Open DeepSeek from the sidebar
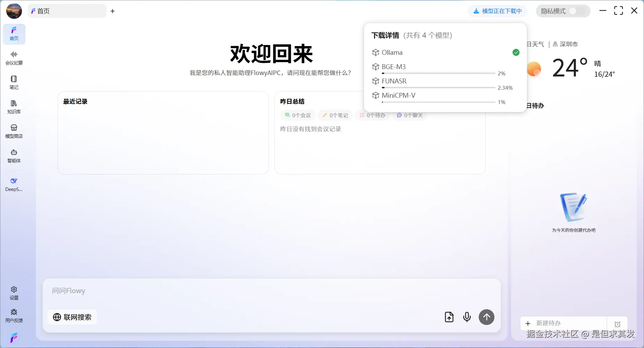Image resolution: width=644 pixels, height=348 pixels. (x=14, y=184)
